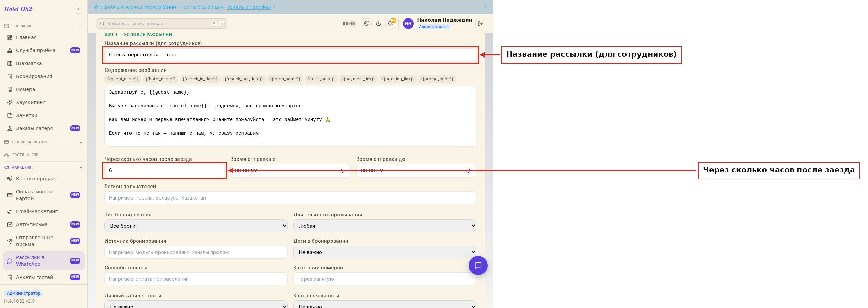
Task: Open the Личный кабинет гостя dropdown
Action: coord(196,305)
